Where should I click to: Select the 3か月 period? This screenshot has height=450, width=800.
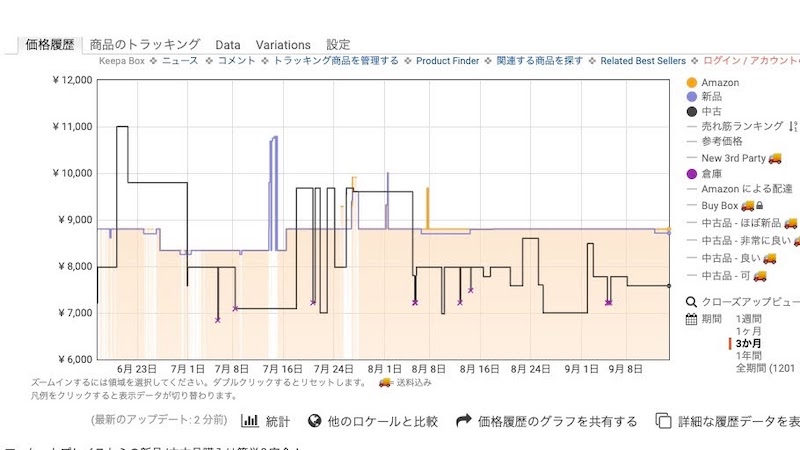click(748, 343)
